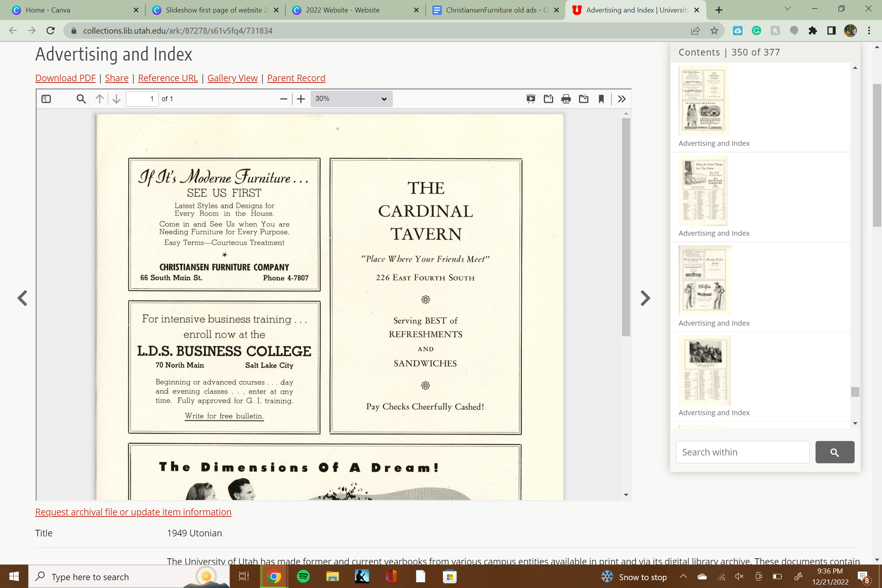
Task: Click the Download PDF link
Action: click(65, 78)
